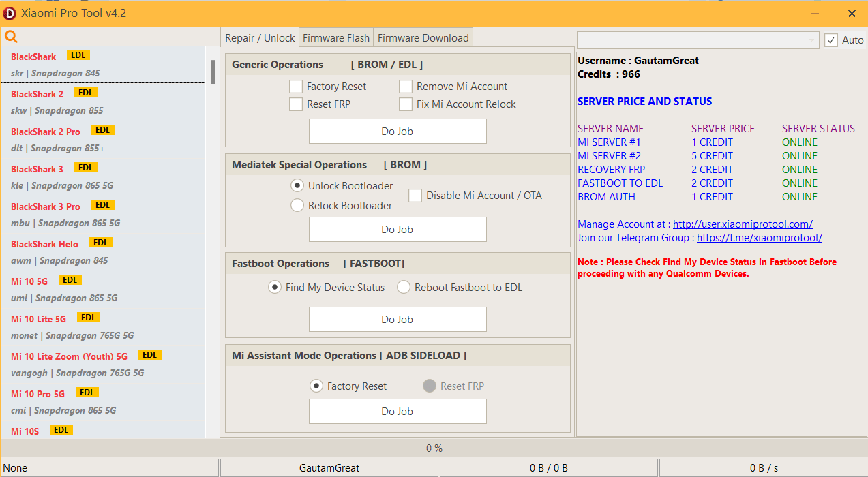
Task: Choose Reboot Fastboot to EDL option
Action: click(404, 288)
